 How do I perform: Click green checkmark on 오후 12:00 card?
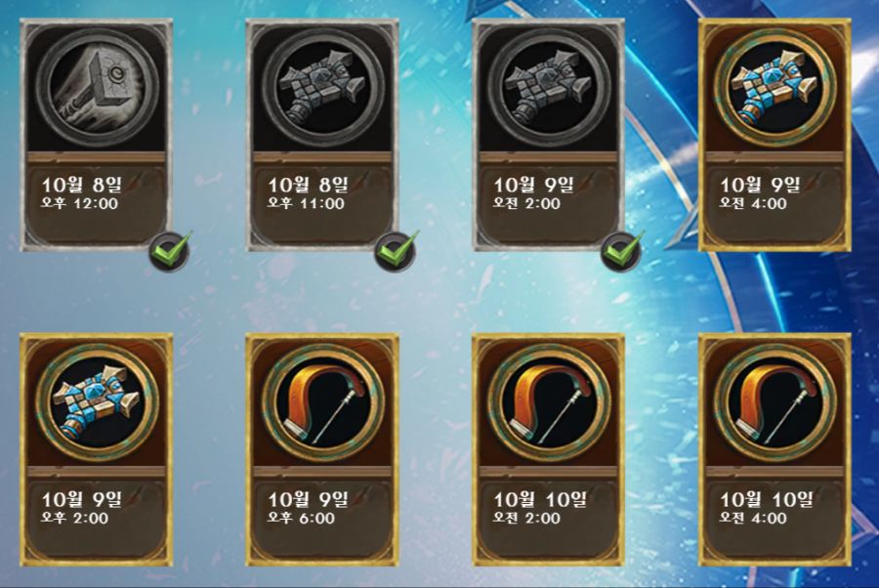(x=170, y=252)
